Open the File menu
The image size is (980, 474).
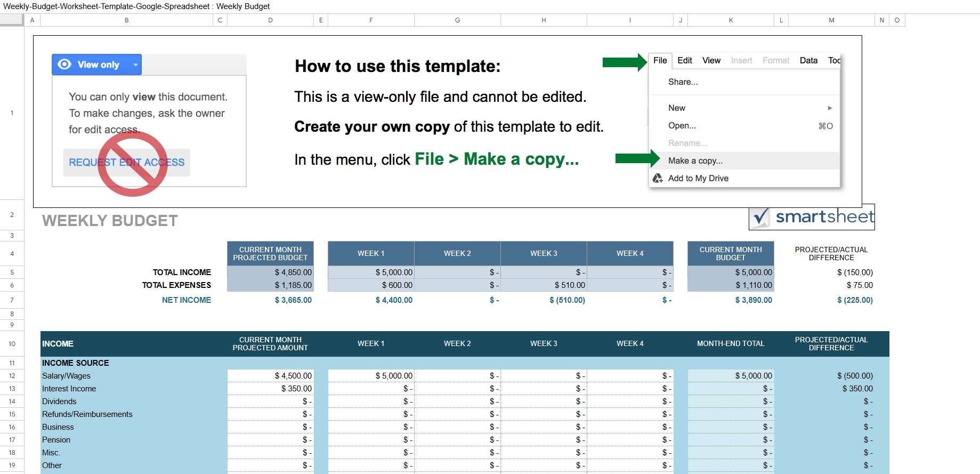(x=660, y=61)
